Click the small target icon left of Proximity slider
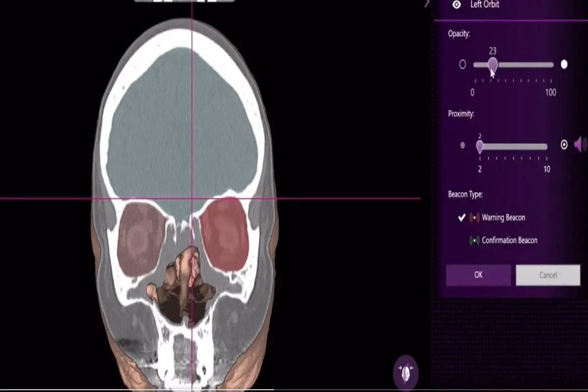Image resolution: width=588 pixels, height=392 pixels. click(462, 146)
